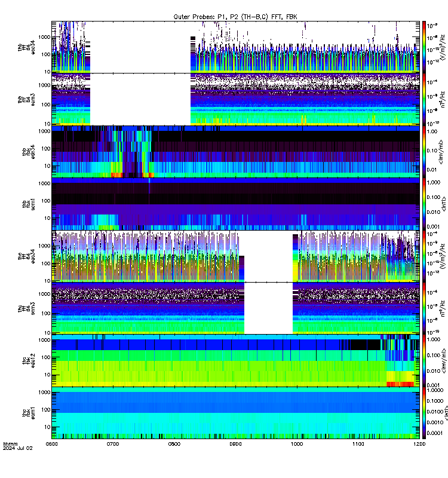The width and height of the screenshot is (448, 478).
Task: Click the 100 tick label of thb fbk edc34 panel
Action: (x=46, y=148)
